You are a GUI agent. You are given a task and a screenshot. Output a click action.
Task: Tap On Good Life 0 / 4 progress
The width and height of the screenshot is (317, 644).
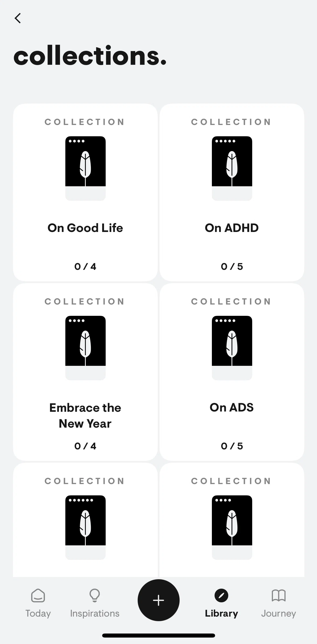[x=85, y=266]
